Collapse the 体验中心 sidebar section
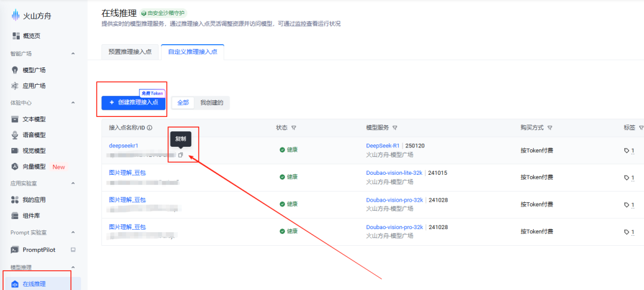The width and height of the screenshot is (644, 290). pos(73,103)
